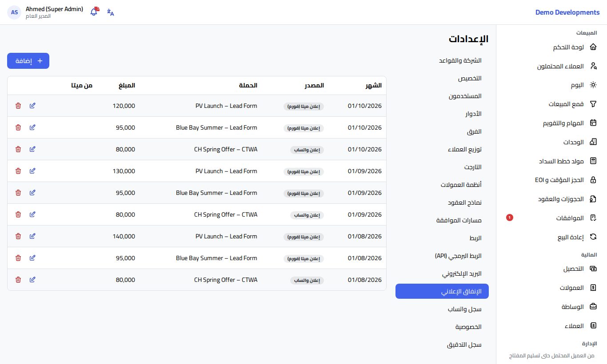Delete the 01/08/2026 CH Spring Offer row
This screenshot has width=607, height=364.
(18, 280)
